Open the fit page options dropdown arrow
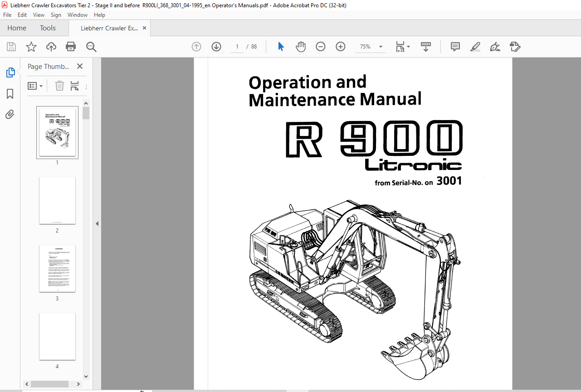The image size is (581, 392). pos(409,47)
